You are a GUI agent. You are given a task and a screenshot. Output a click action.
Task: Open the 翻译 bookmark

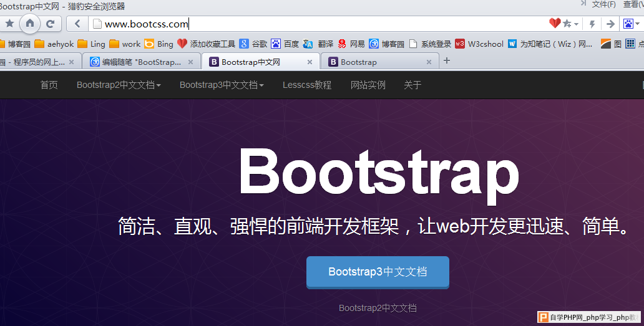click(x=318, y=44)
